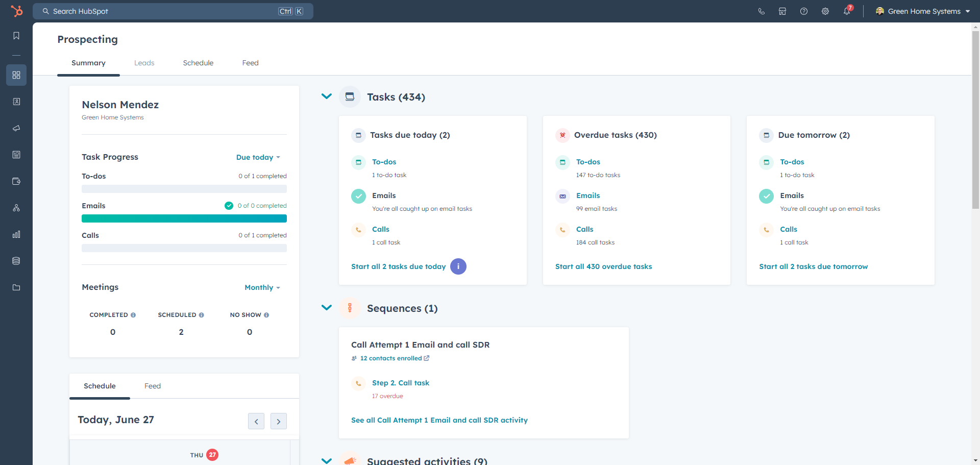Viewport: 980px width, 465px height.
Task: Open the Help question mark icon
Action: pyautogui.click(x=804, y=11)
